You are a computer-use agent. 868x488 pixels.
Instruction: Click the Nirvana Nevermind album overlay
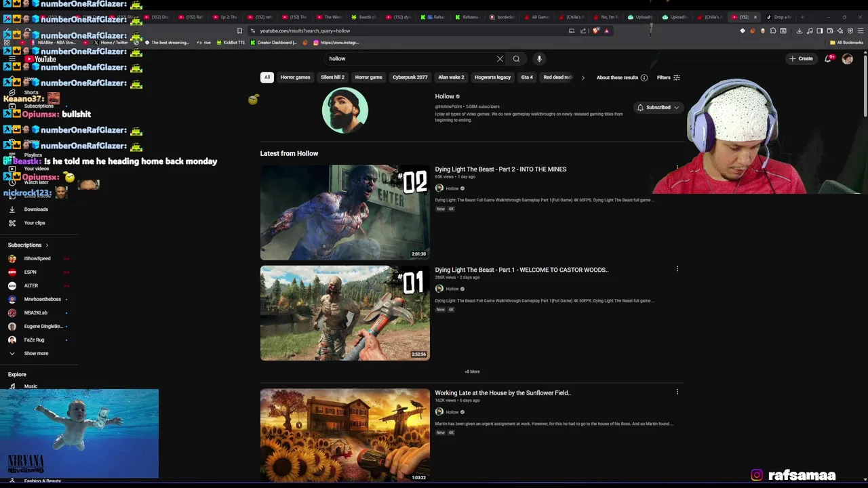[79, 434]
